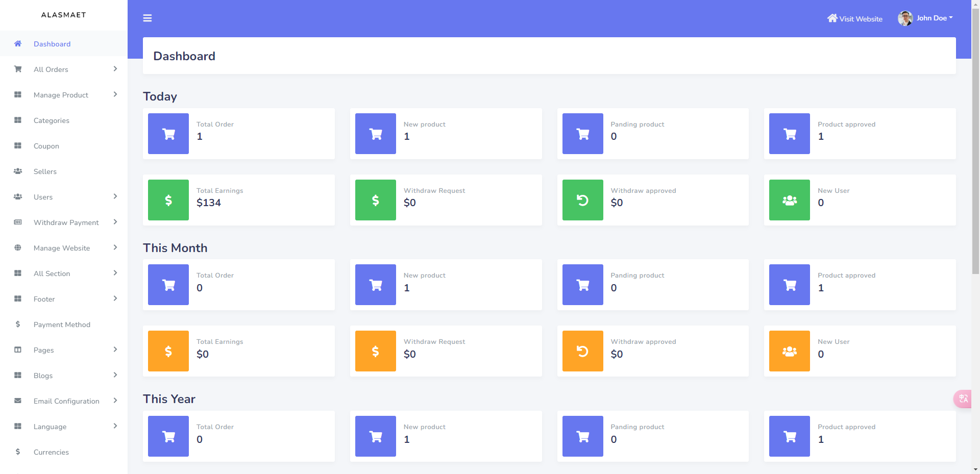
Task: Click Today's green Withdraw approved undo icon
Action: pos(583,200)
